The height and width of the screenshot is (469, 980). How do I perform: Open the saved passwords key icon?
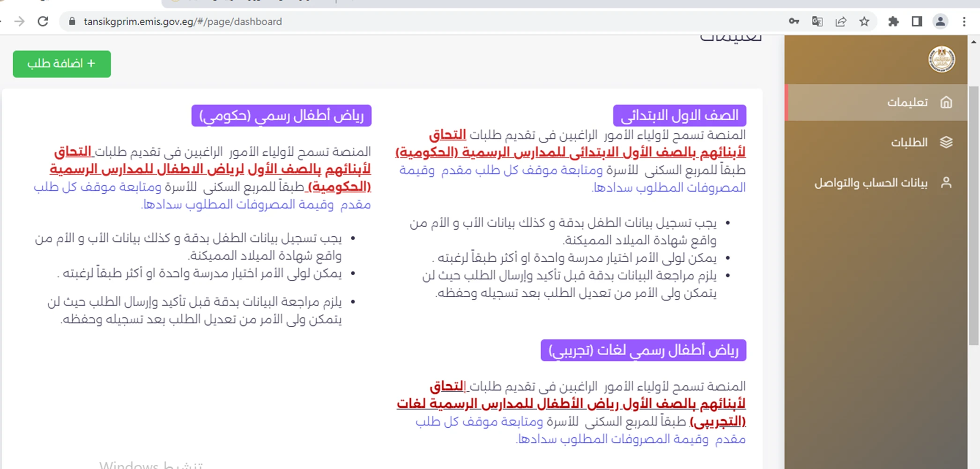(x=794, y=22)
